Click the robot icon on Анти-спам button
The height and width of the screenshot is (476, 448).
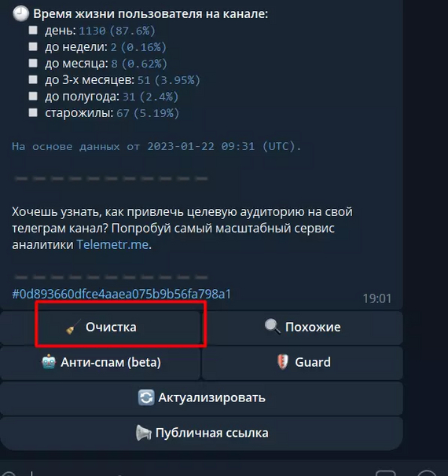[x=49, y=362]
